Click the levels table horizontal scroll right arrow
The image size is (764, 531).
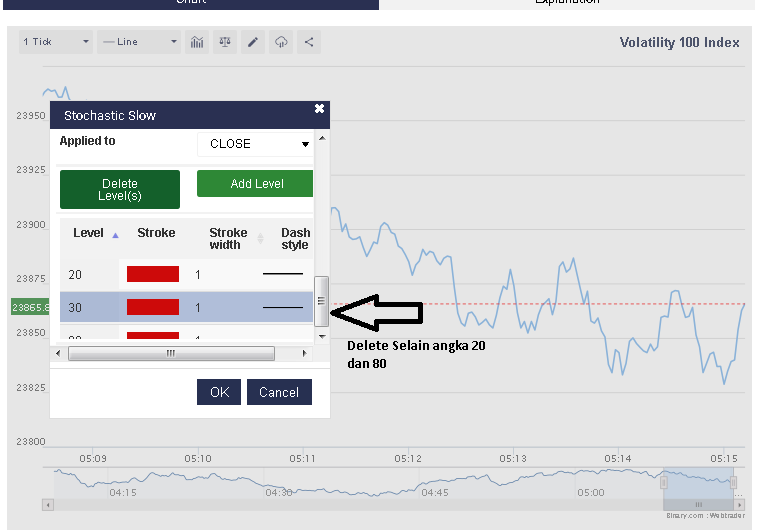pyautogui.click(x=305, y=353)
